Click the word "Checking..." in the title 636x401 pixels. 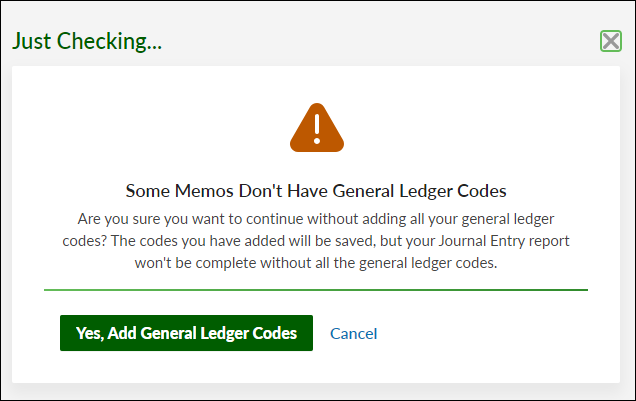(109, 42)
